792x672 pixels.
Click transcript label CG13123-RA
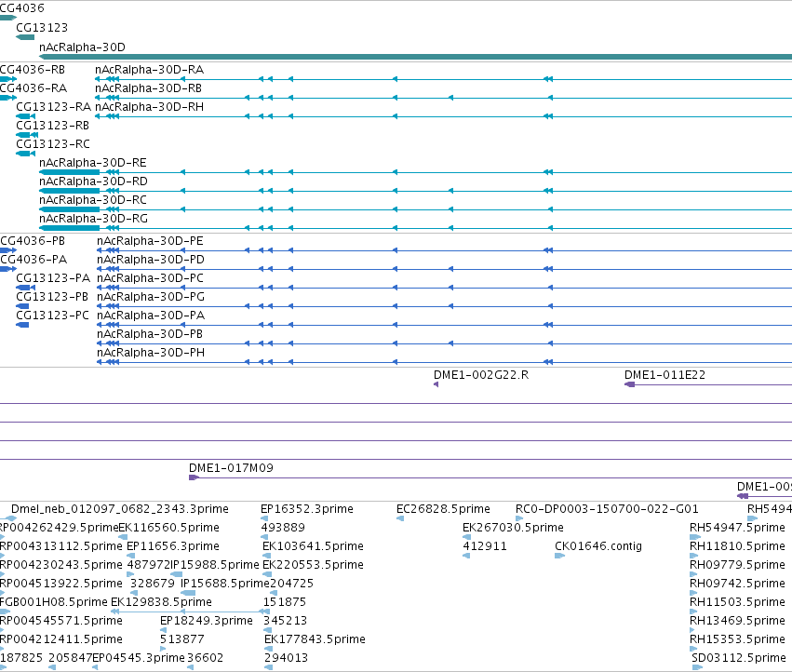tap(54, 107)
